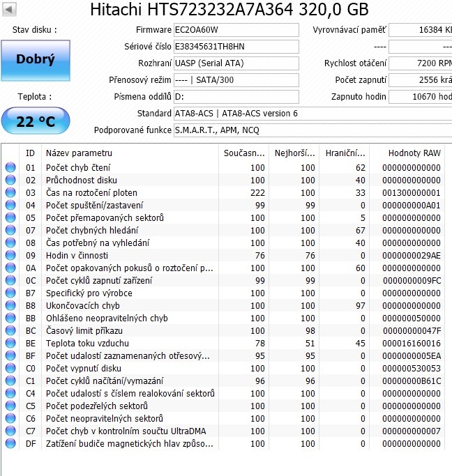The height and width of the screenshot is (476, 452).
Task: Click status orb for Hodin v činnosti
Action: click(10, 255)
